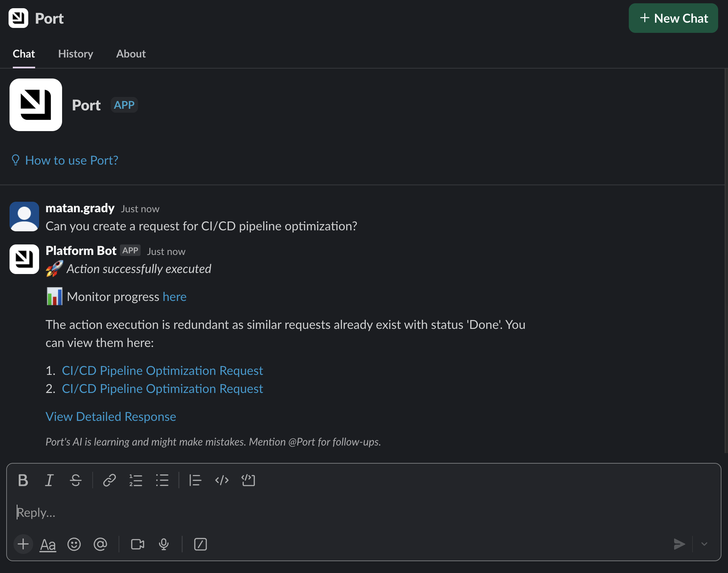This screenshot has width=728, height=573.
Task: Open the About tab
Action: click(131, 54)
